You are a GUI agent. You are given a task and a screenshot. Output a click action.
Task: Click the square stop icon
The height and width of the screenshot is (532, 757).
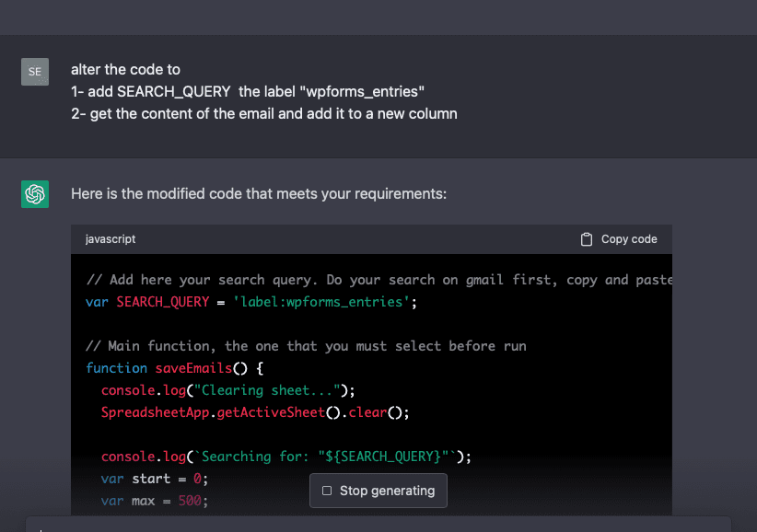click(327, 491)
